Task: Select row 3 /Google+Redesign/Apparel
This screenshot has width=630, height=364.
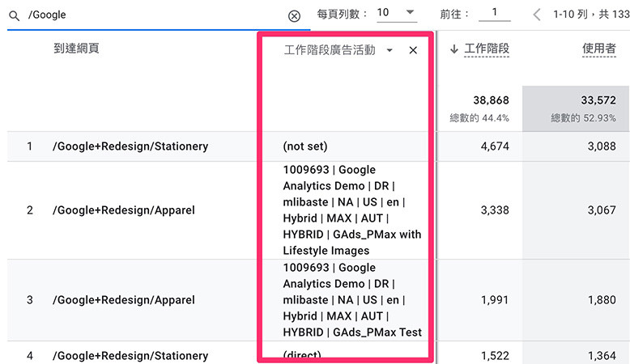Action: [x=123, y=300]
